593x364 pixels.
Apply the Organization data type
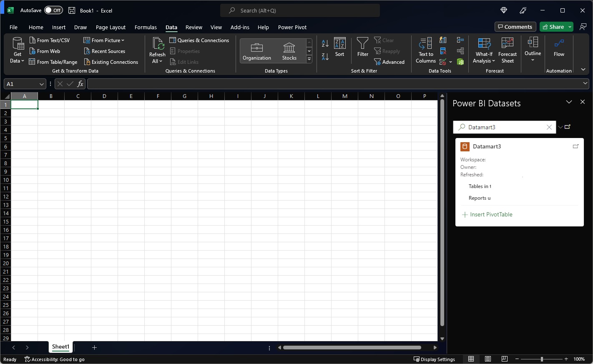pyautogui.click(x=256, y=50)
